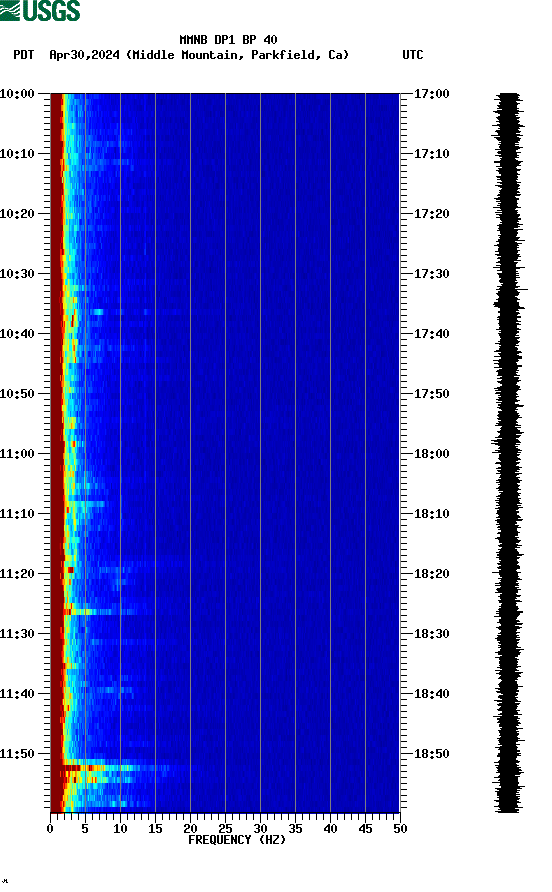Click the "10:50" PDT time label

coord(17,394)
